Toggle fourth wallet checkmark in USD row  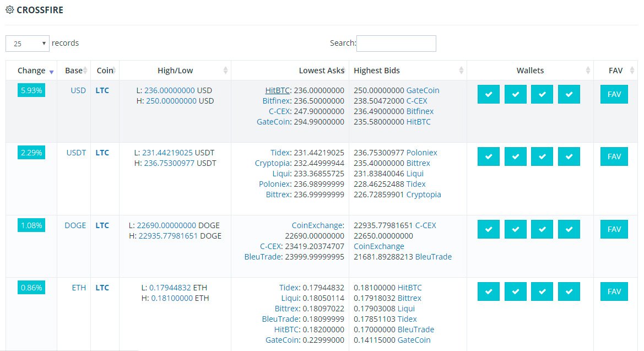pos(569,94)
